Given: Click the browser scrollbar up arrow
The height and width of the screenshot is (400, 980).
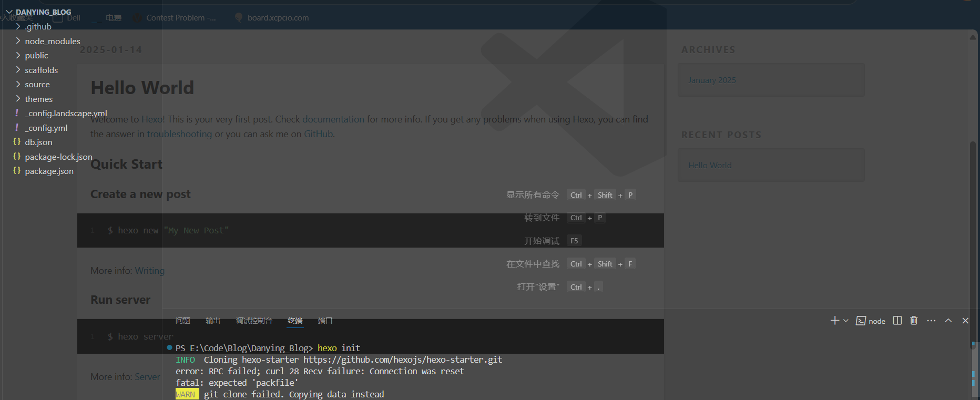Looking at the screenshot, I should (973, 37).
